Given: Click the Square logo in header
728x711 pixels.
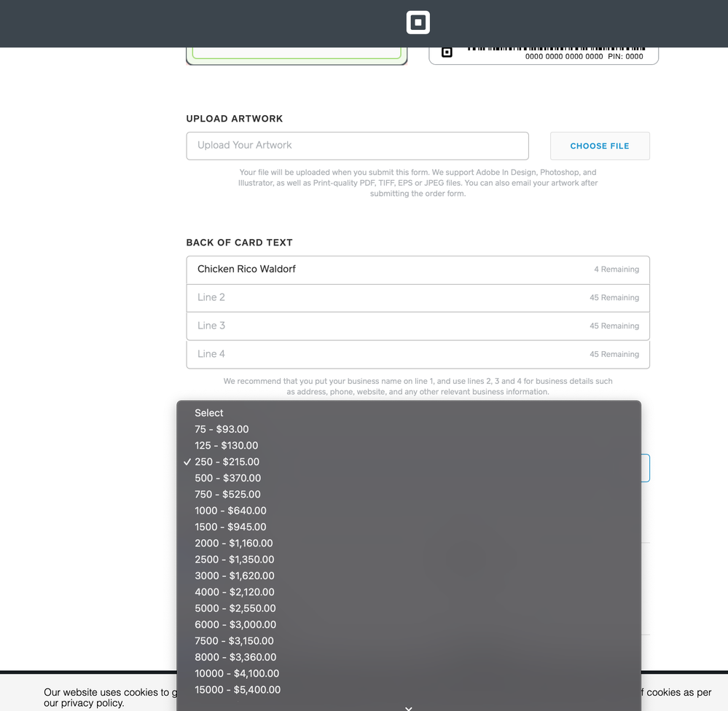Looking at the screenshot, I should point(418,23).
